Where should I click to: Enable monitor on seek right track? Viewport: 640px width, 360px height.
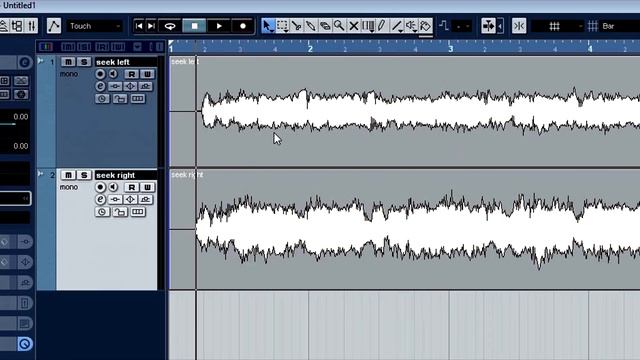[x=113, y=187]
